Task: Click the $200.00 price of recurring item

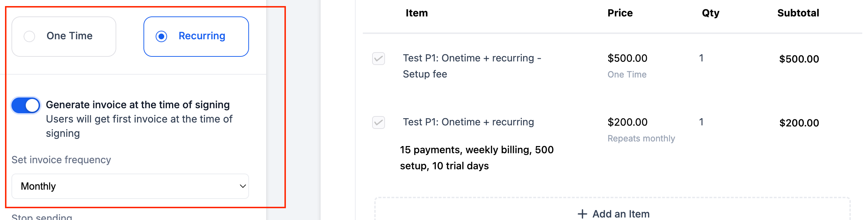Action: (627, 122)
